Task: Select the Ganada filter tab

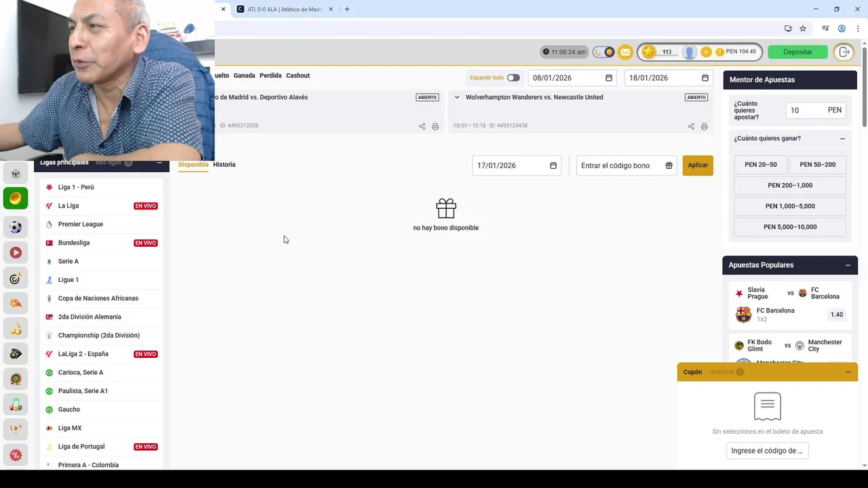Action: click(x=244, y=76)
